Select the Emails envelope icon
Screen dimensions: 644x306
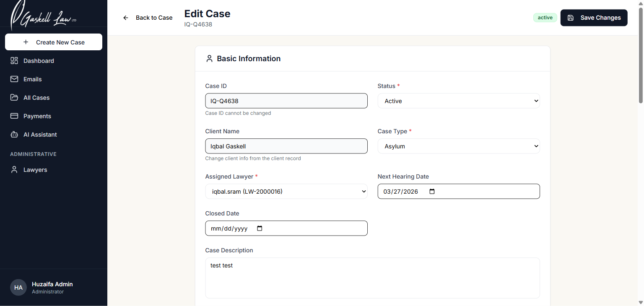[14, 79]
